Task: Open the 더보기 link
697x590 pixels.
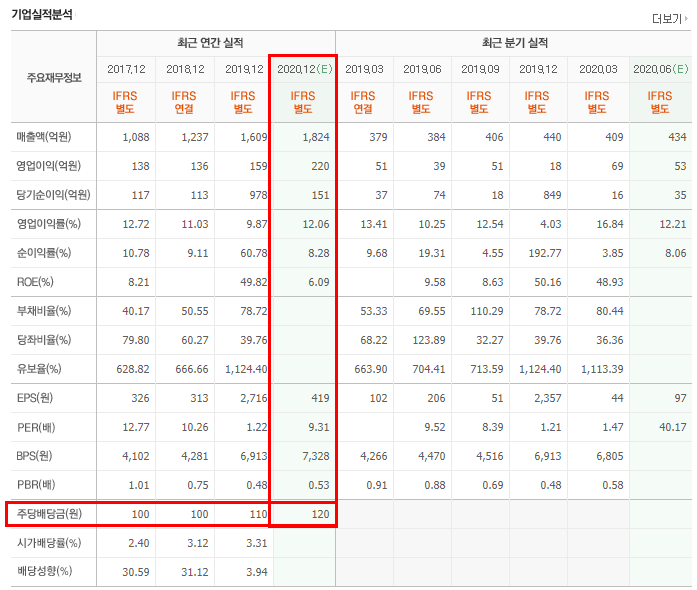Action: [x=669, y=19]
